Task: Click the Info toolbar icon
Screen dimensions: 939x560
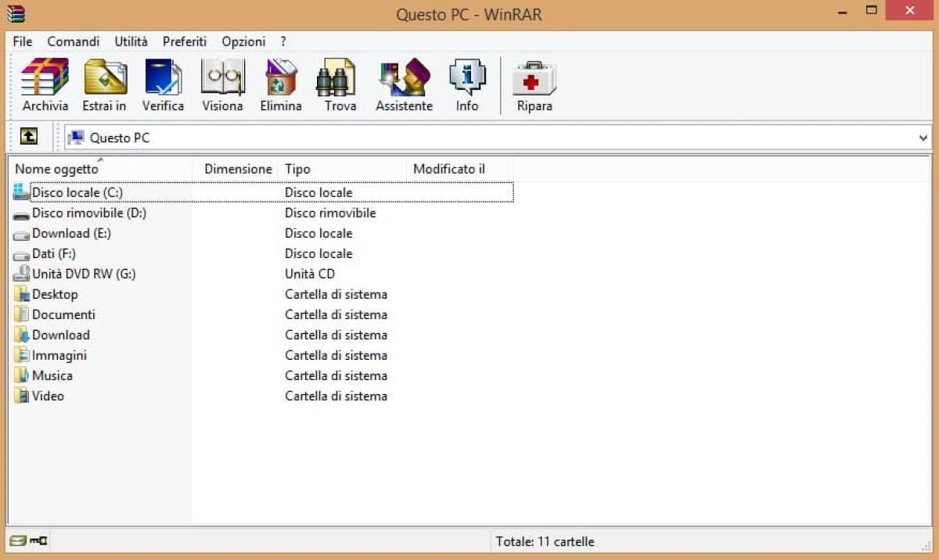Action: click(x=466, y=82)
